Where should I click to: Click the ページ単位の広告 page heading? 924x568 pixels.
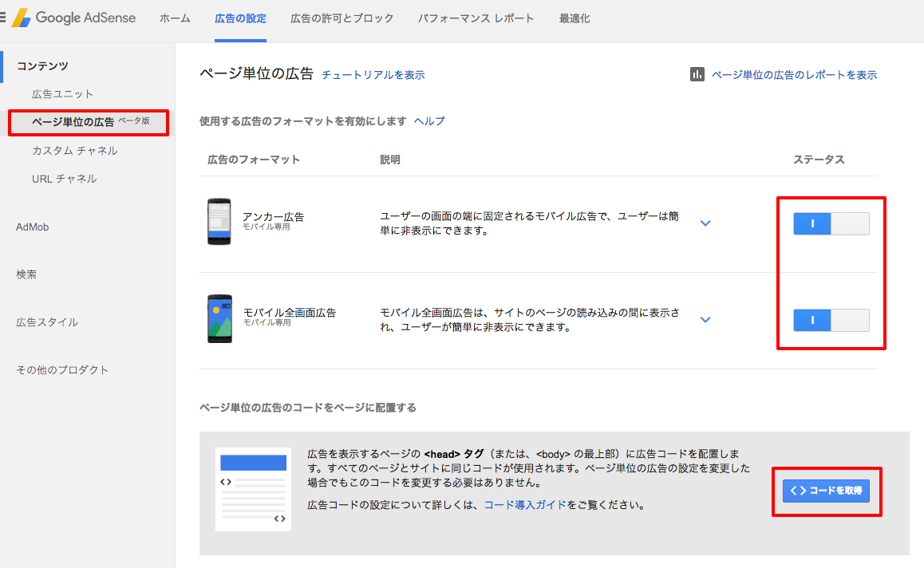point(256,73)
